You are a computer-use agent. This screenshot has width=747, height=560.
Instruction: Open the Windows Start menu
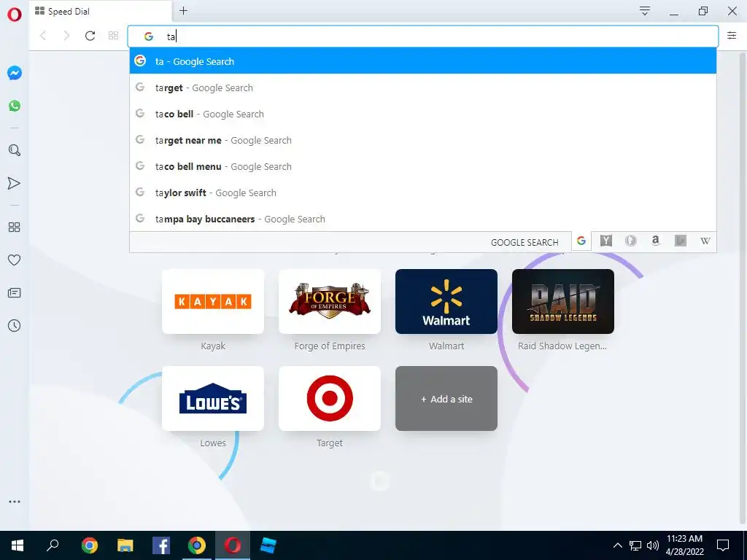18,545
